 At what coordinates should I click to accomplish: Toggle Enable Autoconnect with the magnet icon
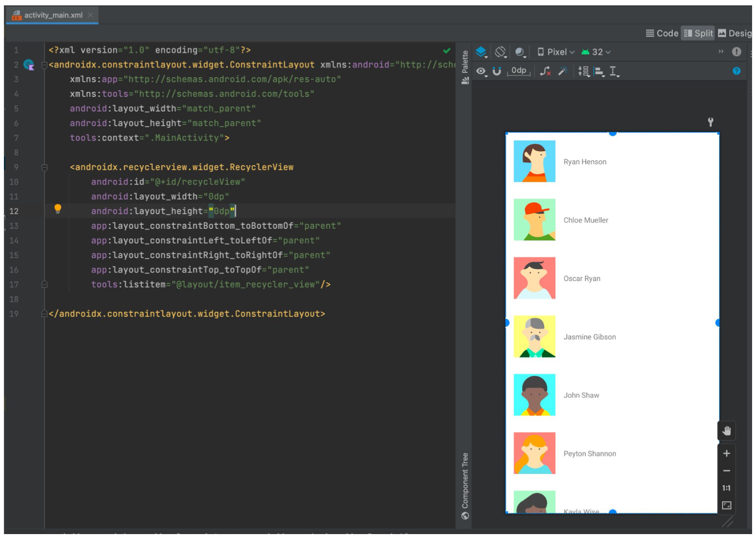[497, 71]
